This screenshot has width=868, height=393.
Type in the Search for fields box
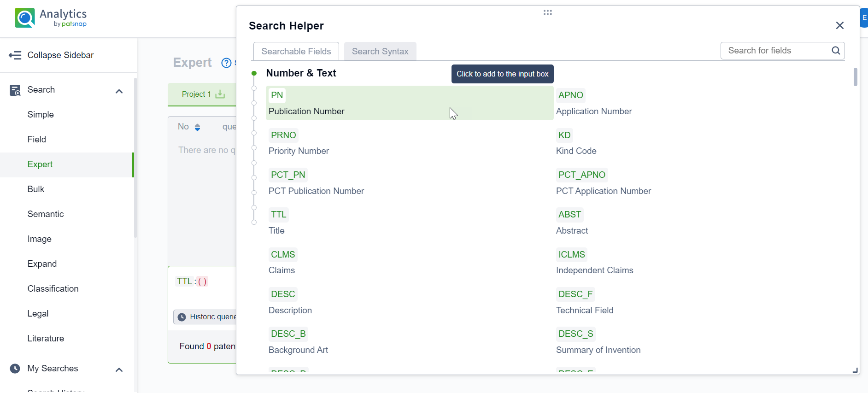point(776,51)
